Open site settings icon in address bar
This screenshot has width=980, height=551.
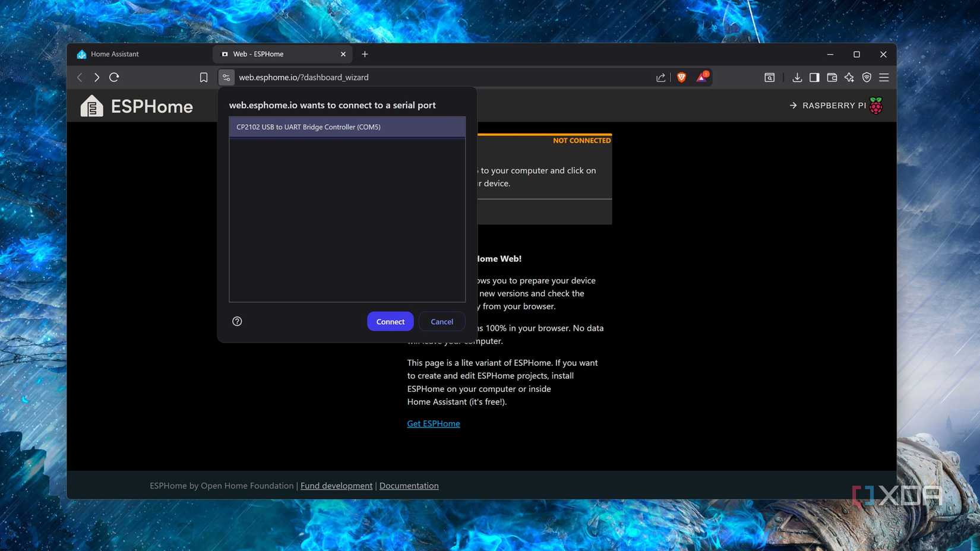pos(226,77)
